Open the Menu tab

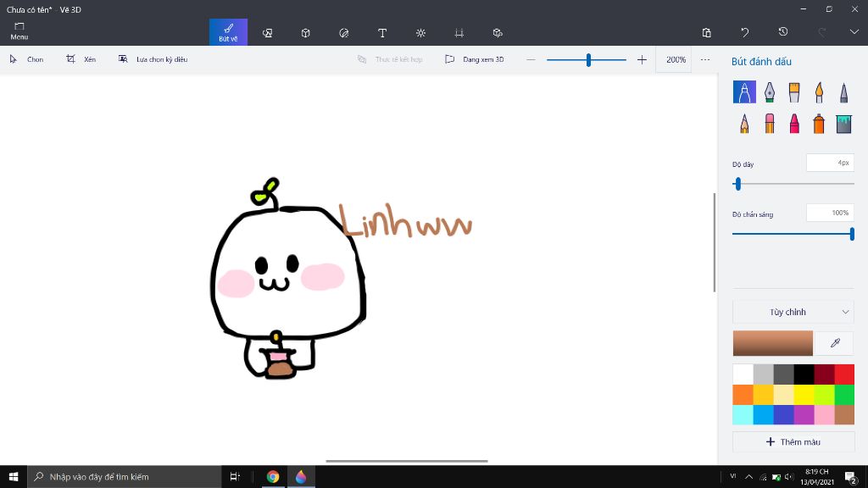point(19,31)
